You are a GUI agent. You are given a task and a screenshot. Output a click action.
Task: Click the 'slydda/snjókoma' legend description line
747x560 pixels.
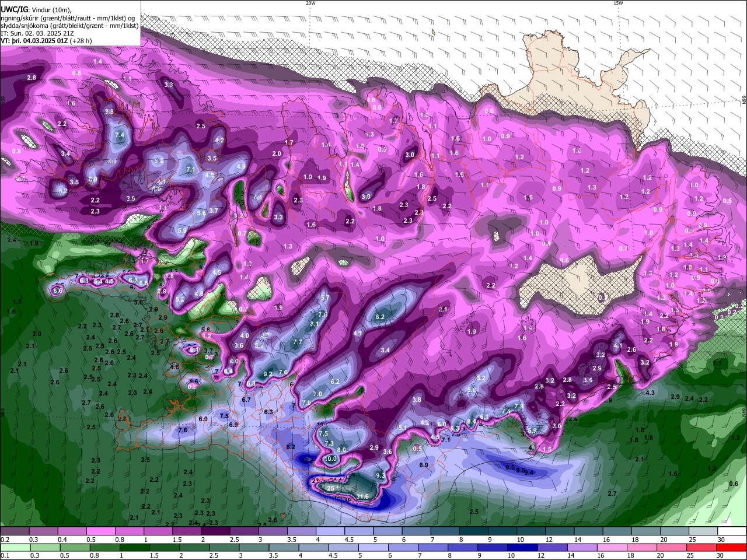69,26
